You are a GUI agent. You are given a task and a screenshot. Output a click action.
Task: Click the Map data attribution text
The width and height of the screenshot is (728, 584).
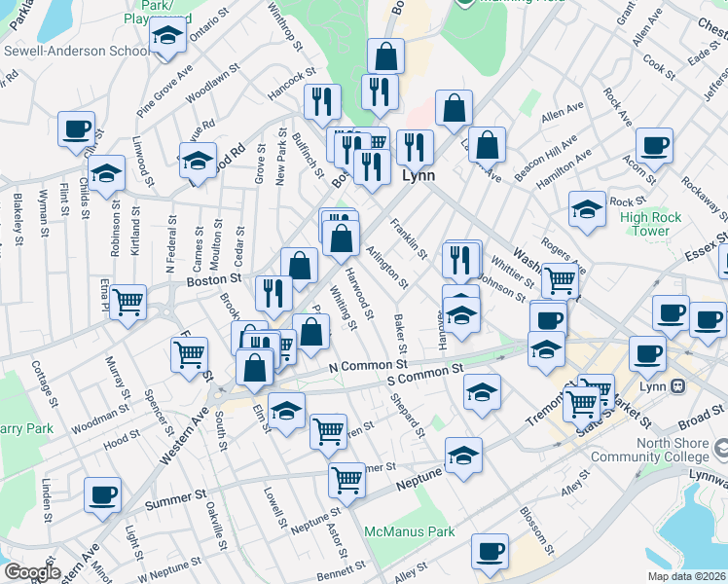click(687, 577)
